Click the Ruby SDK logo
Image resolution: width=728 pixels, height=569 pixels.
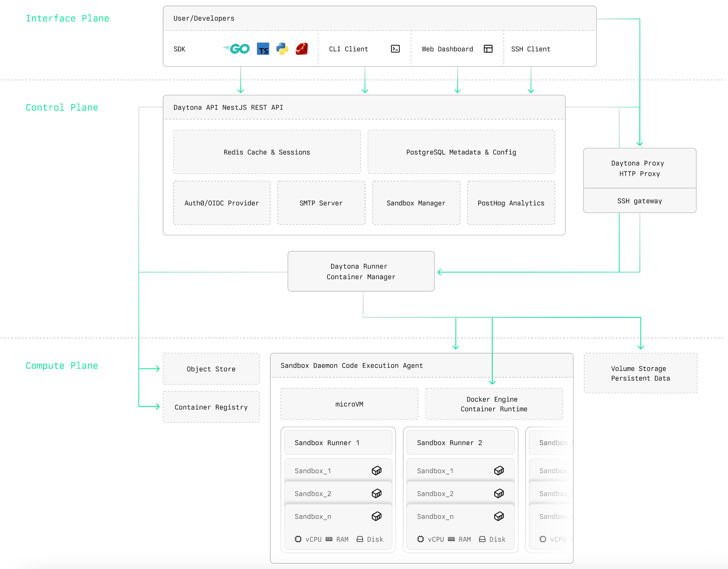tap(302, 49)
